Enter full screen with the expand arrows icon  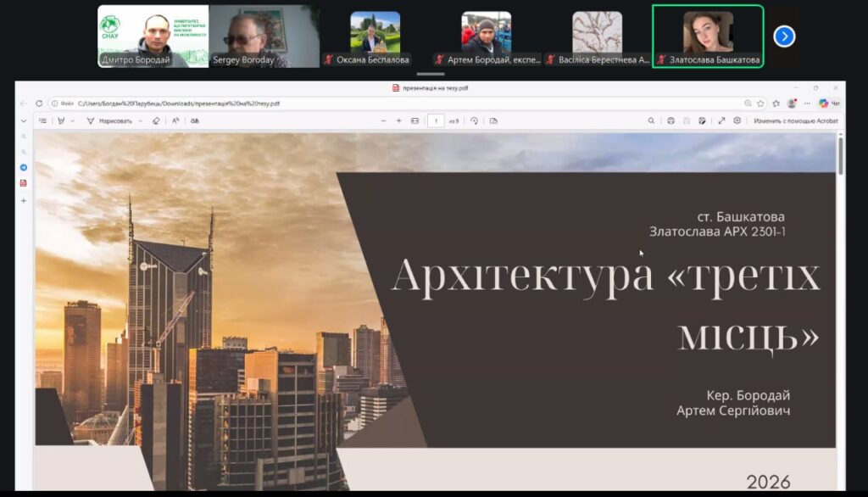click(721, 120)
